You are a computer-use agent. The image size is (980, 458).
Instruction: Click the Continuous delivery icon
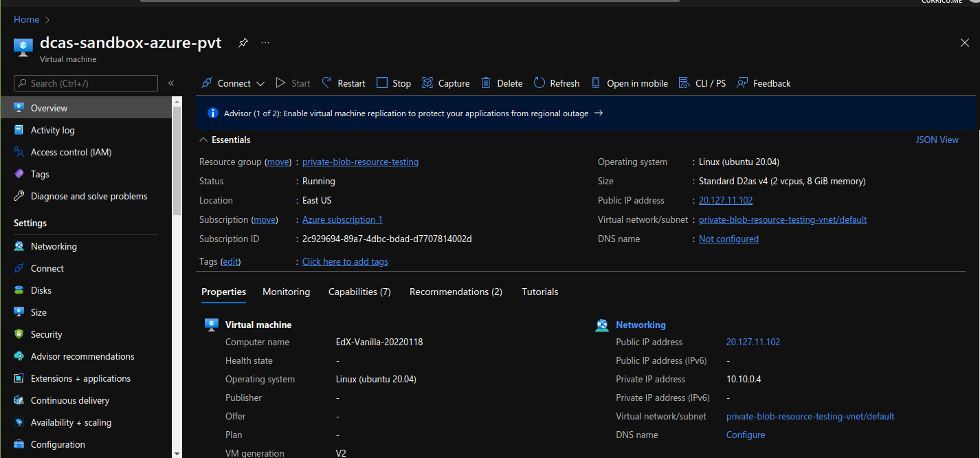click(19, 400)
